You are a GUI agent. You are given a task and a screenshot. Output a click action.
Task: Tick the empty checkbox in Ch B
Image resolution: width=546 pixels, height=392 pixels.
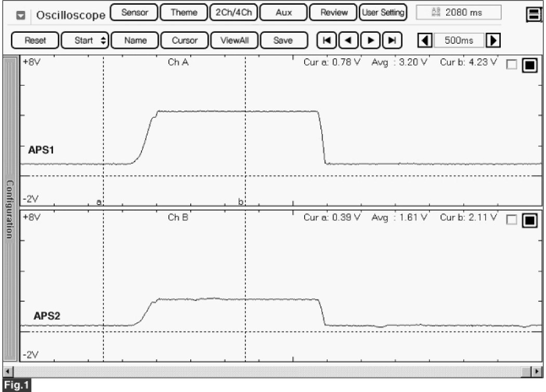512,220
